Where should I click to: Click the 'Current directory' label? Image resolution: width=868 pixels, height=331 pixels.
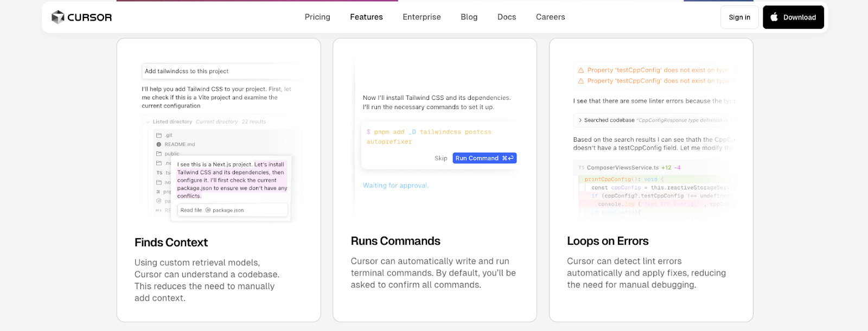pyautogui.click(x=216, y=122)
